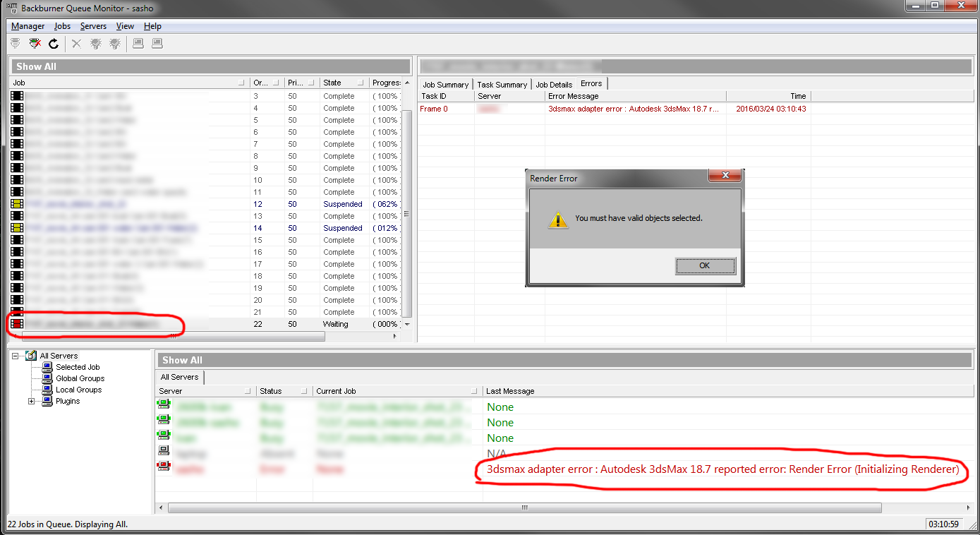980x535 pixels.
Task: Open the Priority column filter box
Action: pyautogui.click(x=312, y=83)
